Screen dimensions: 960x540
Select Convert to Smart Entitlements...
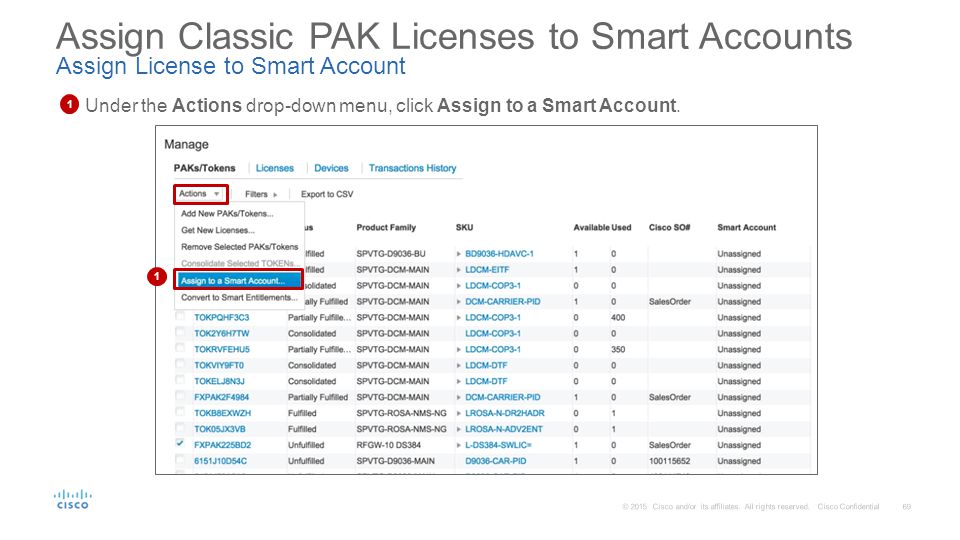239,298
